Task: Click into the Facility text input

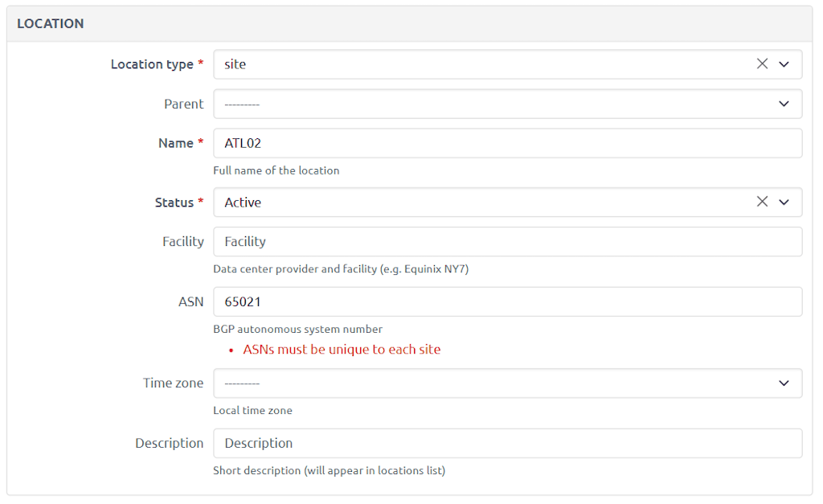Action: (506, 241)
